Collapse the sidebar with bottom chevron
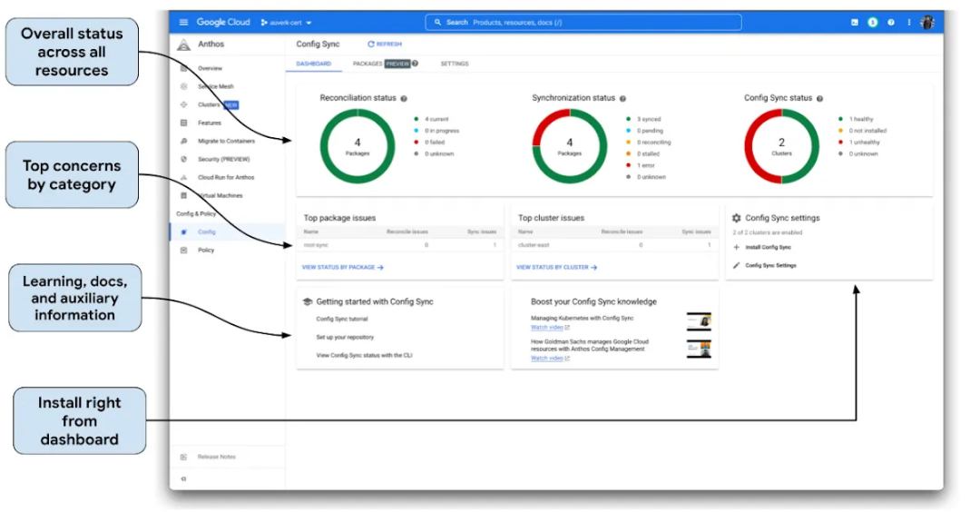Viewport: 980px width, 512px height. click(x=183, y=479)
